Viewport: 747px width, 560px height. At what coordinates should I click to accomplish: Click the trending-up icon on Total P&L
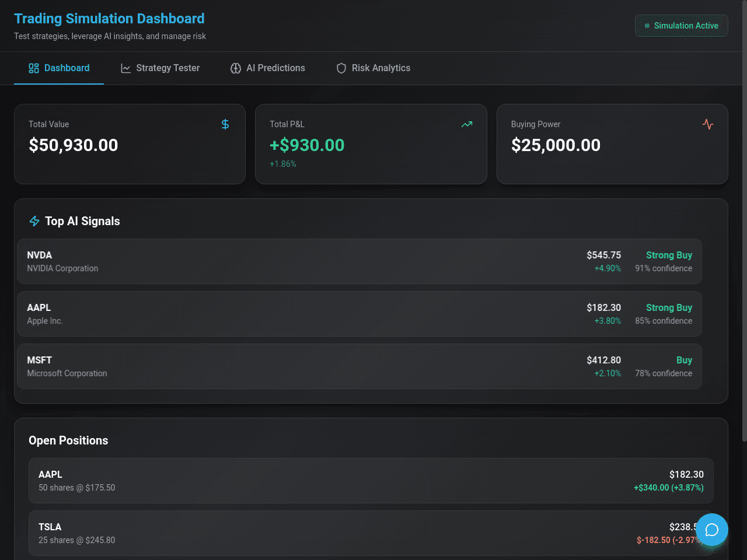click(467, 124)
